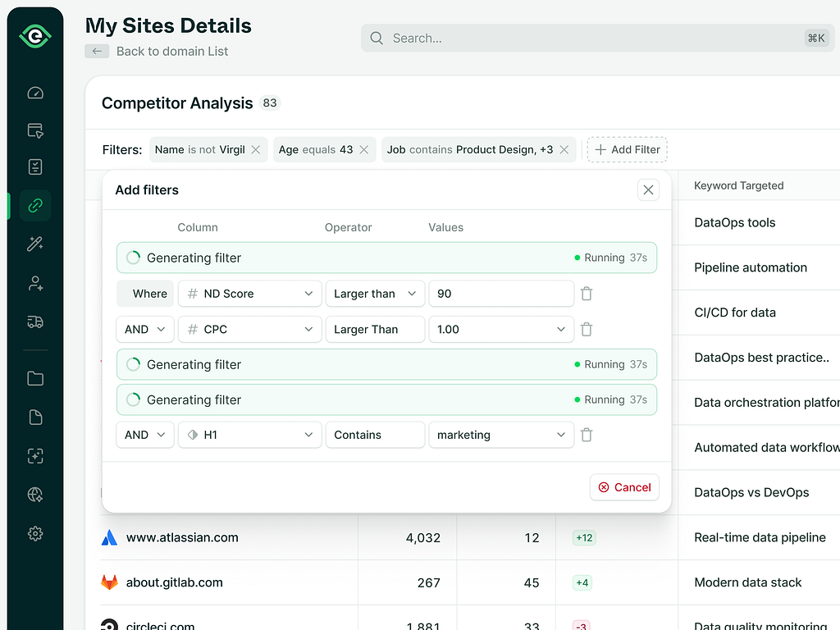Viewport: 840px width, 630px height.
Task: Click the DataOps tools keyword
Action: tap(734, 222)
